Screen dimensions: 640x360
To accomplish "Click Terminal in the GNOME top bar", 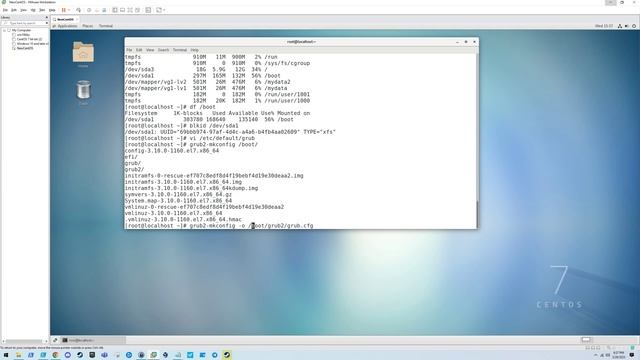I will 106,26.
